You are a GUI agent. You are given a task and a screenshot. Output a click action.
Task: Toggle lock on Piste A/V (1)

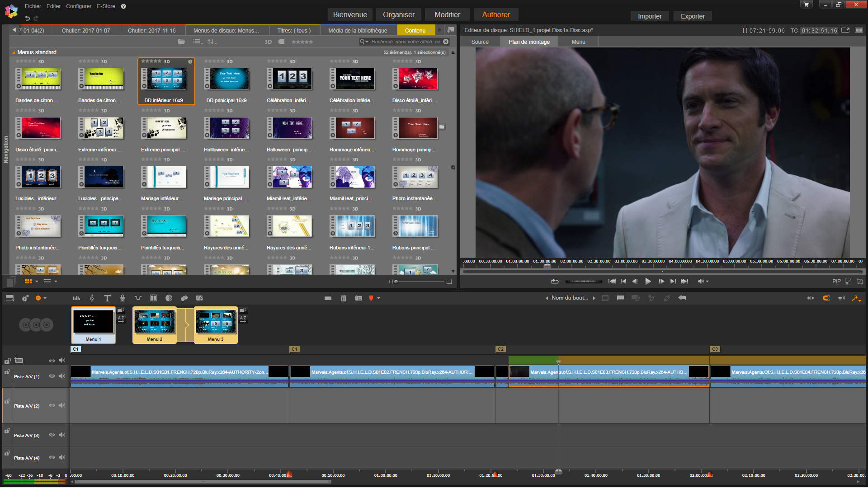[x=7, y=372]
